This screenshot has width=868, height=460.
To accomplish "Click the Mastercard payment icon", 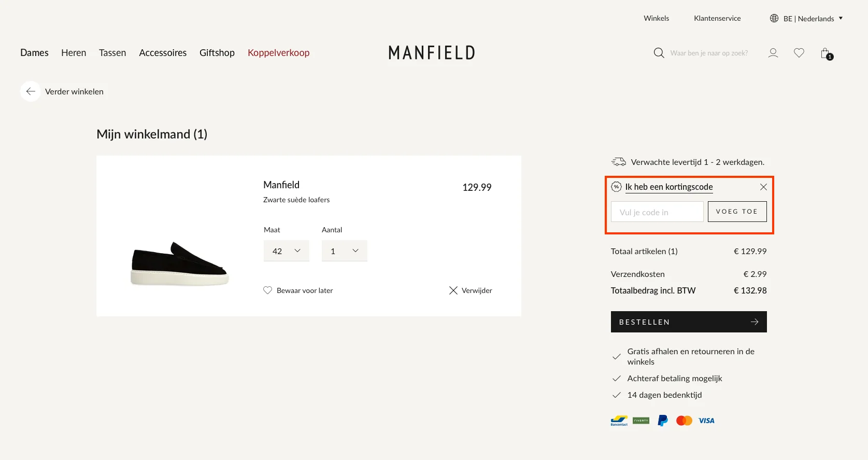I will (684, 420).
